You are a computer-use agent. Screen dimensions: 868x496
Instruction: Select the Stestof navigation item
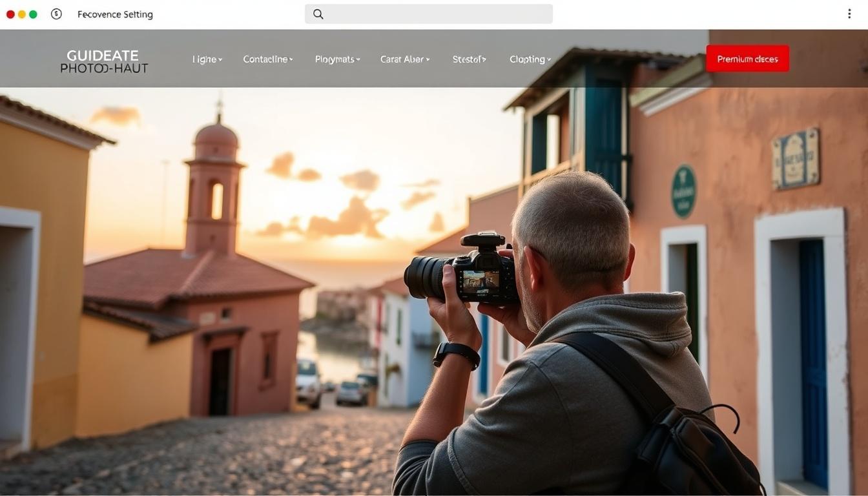pos(469,59)
